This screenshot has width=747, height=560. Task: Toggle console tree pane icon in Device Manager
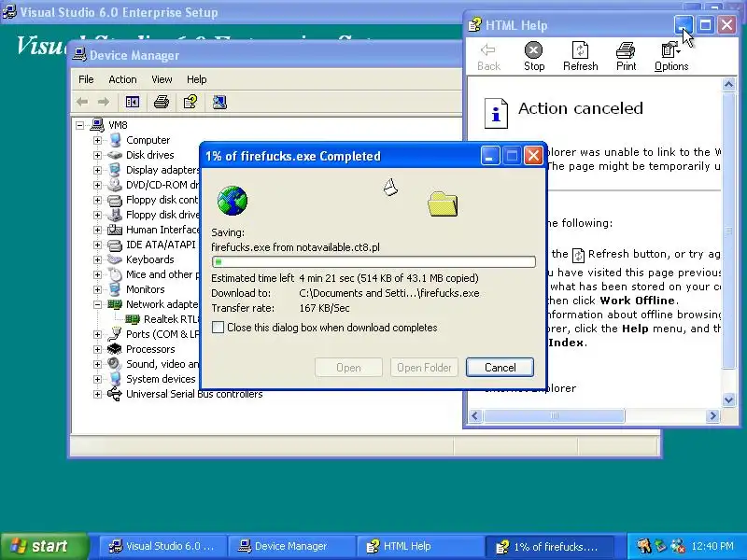pos(133,102)
